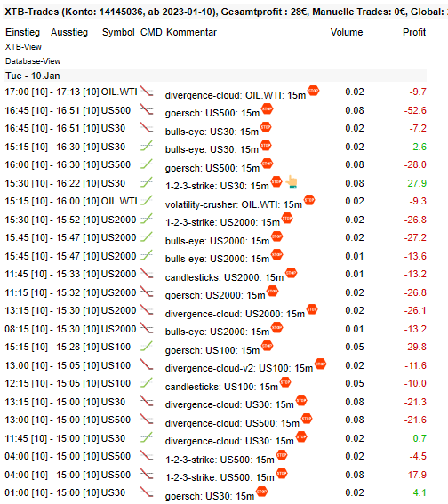Click stop icon on volatility-crusher OIL.WTI row
Screen dimensions: 448x504
pyautogui.click(x=309, y=200)
